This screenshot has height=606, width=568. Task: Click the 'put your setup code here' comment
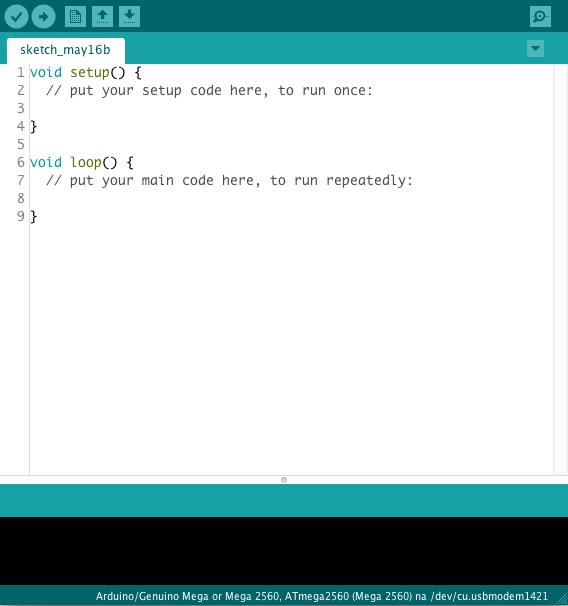tap(209, 91)
